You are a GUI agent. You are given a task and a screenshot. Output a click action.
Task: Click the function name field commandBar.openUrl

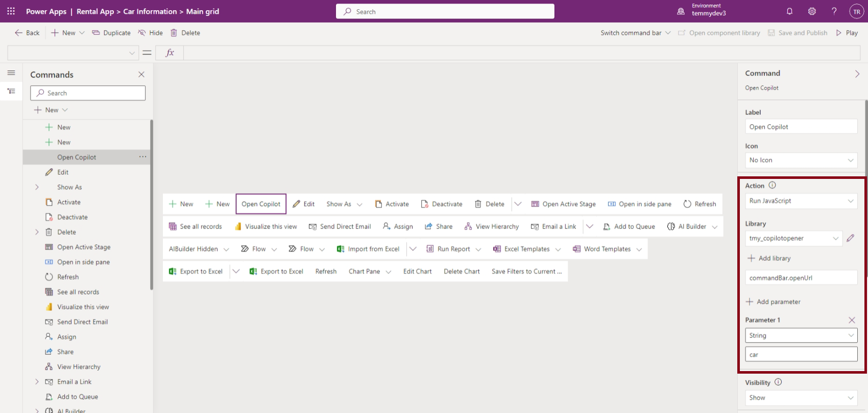pyautogui.click(x=801, y=278)
